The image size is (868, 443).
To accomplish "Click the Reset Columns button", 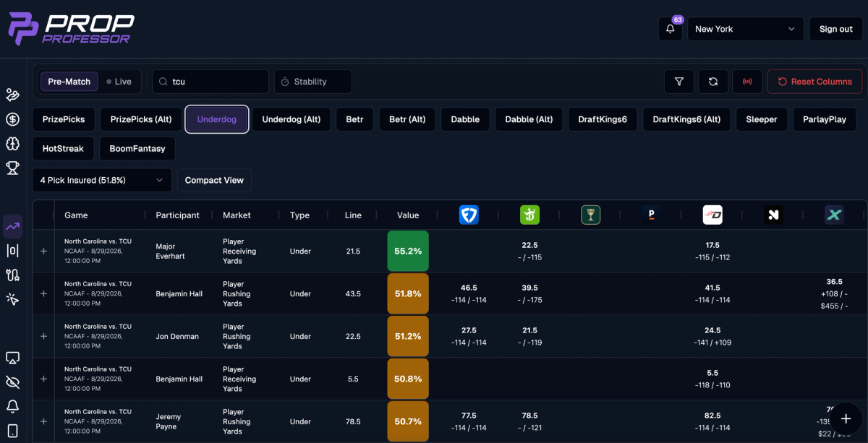I will pyautogui.click(x=814, y=82).
